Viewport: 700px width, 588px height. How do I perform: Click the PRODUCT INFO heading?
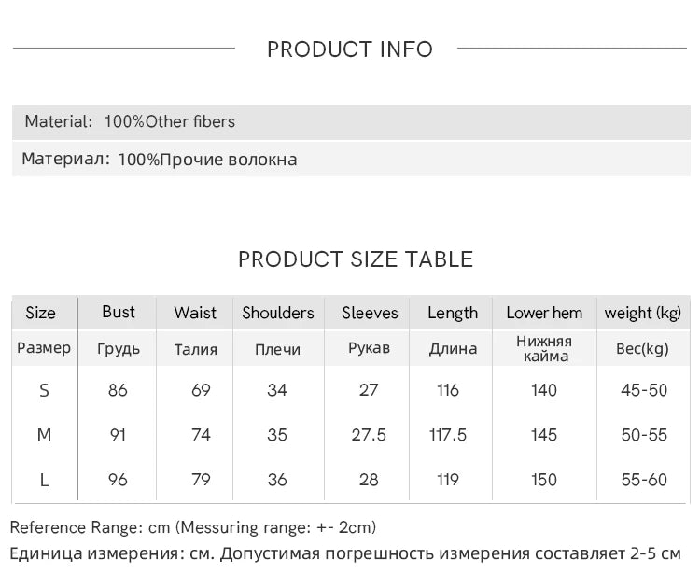click(x=350, y=49)
